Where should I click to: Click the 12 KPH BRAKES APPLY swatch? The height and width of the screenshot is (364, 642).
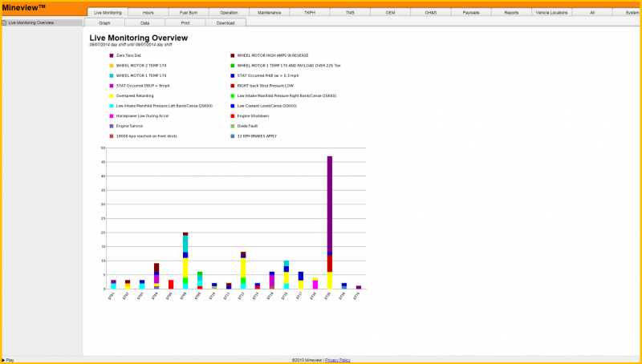tap(233, 136)
